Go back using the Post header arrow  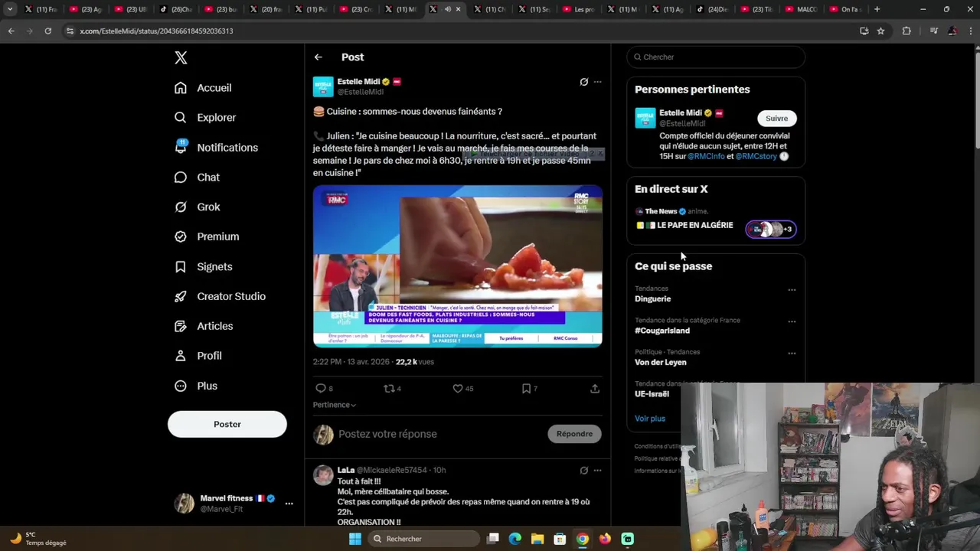point(318,57)
